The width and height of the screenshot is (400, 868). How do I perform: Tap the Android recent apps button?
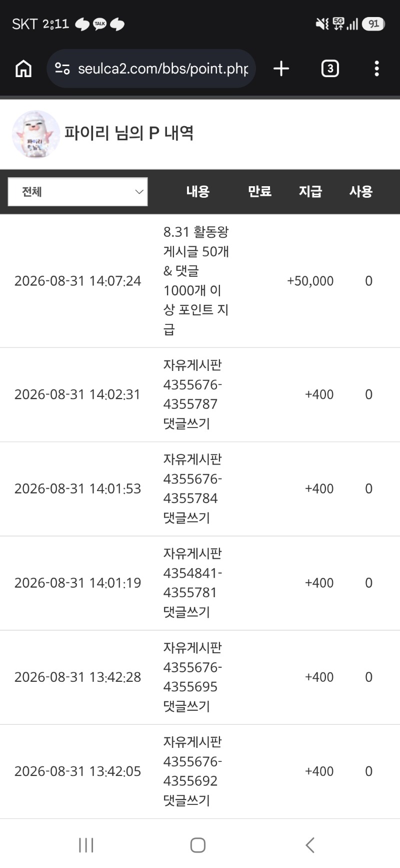[x=86, y=845]
